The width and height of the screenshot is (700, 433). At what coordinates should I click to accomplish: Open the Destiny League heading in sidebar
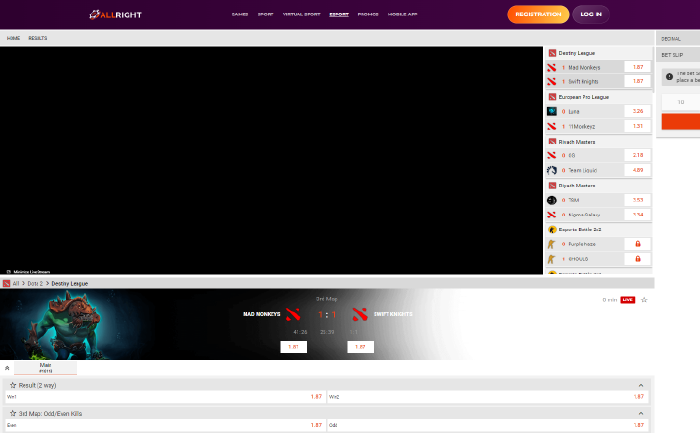point(577,53)
